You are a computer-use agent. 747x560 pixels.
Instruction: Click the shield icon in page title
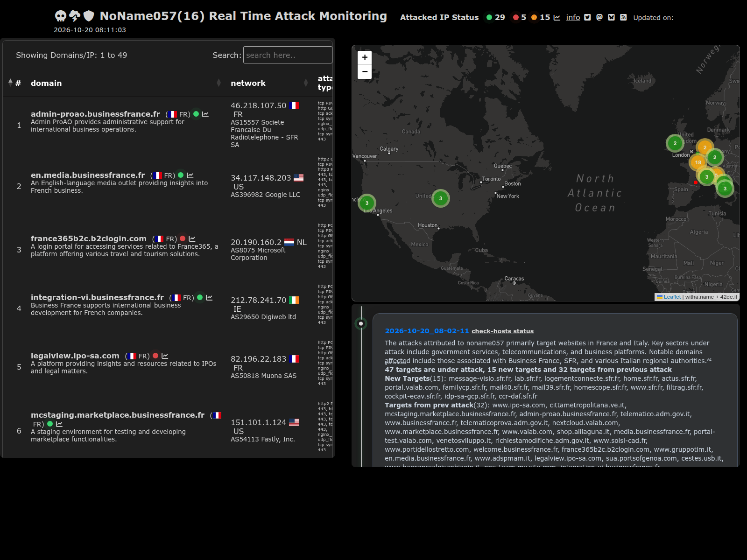point(89,16)
